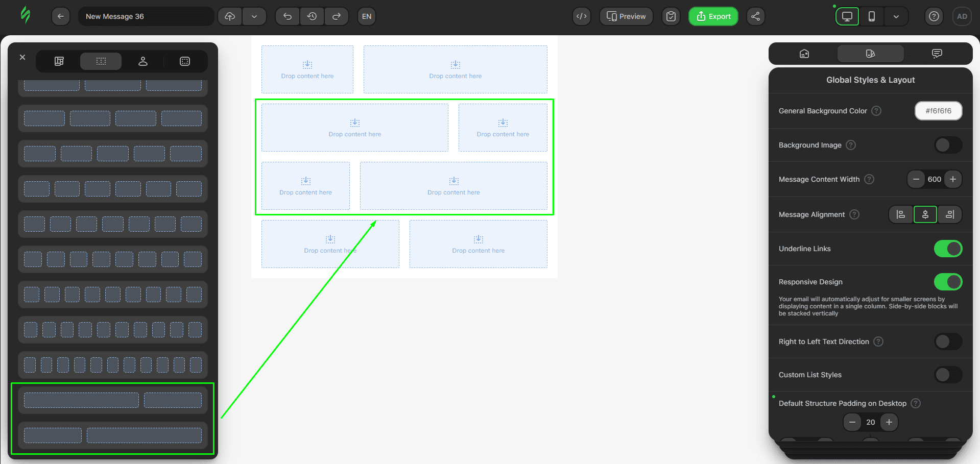980x464 pixels.
Task: Open the EN language selector
Action: coord(366,16)
